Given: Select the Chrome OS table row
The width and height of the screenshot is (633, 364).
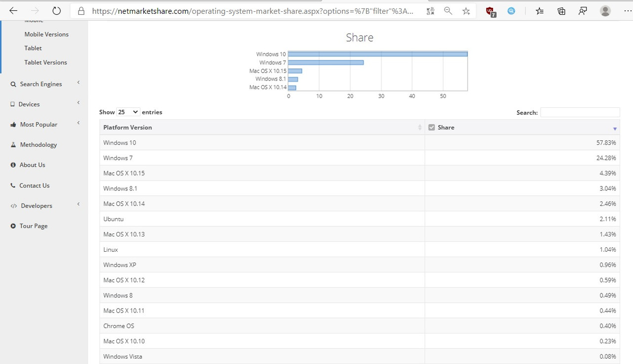Looking at the screenshot, I should coord(360,326).
